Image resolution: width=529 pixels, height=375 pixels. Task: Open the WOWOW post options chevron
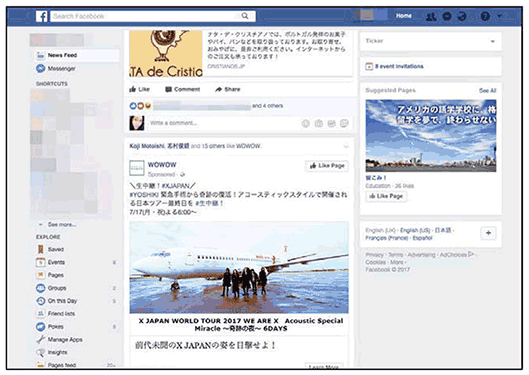pyautogui.click(x=346, y=146)
